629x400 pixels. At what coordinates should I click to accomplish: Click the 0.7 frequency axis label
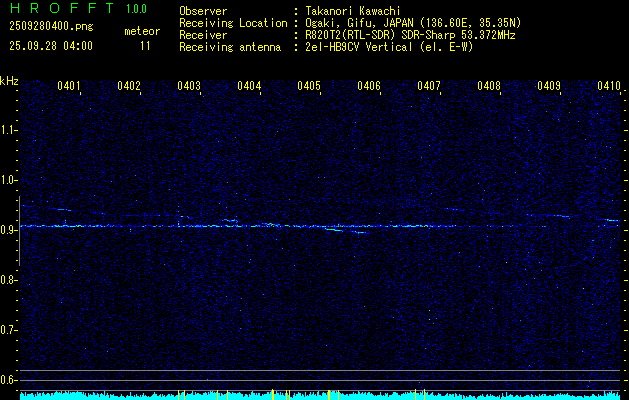[9, 330]
